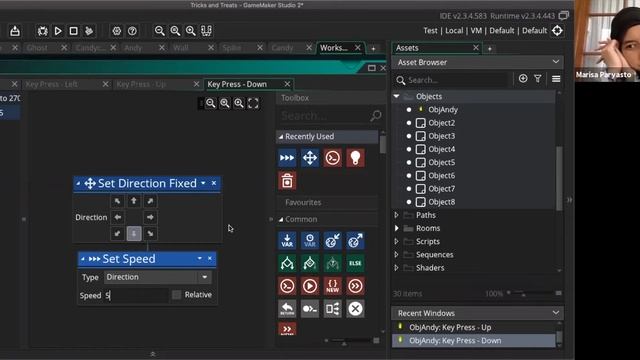This screenshot has width=640, height=360.
Task: Select ObjAndy in the asset tree
Action: (x=442, y=109)
